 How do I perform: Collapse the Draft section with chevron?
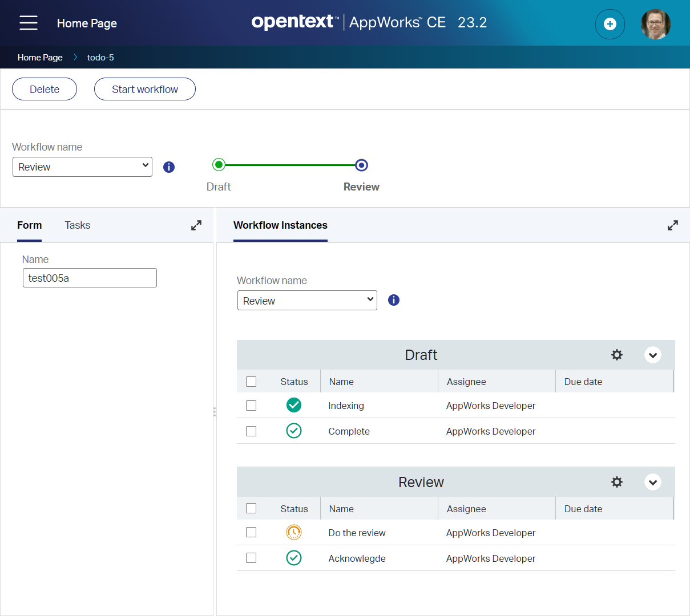(653, 355)
